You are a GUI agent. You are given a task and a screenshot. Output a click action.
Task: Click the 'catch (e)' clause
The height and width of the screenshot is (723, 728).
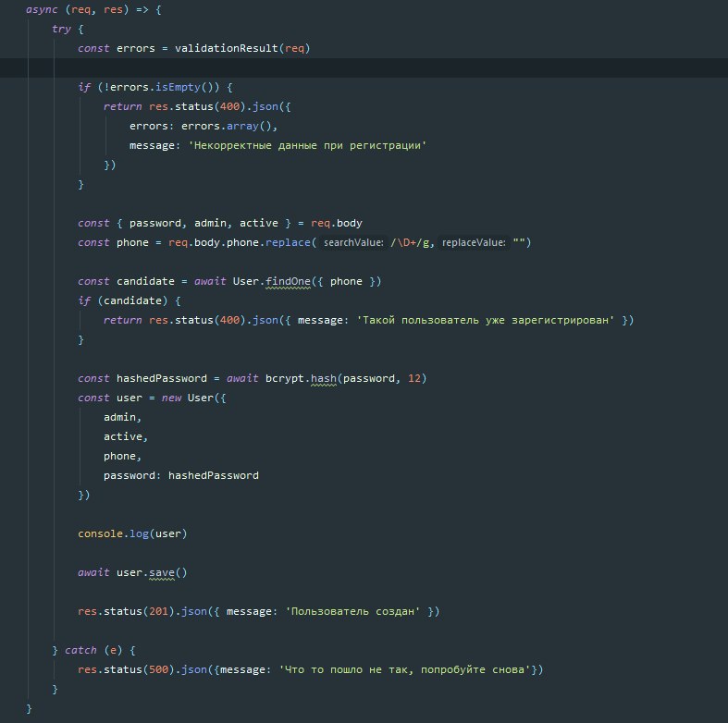tap(93, 651)
